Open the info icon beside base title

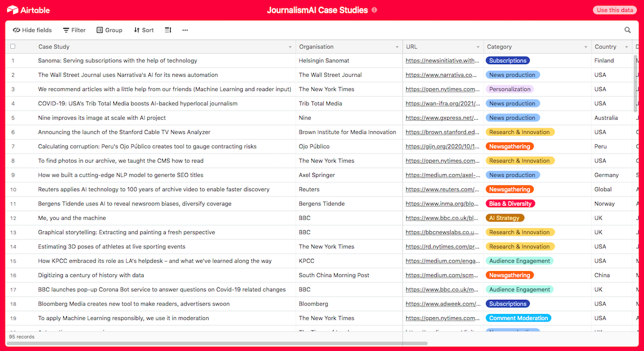374,10
